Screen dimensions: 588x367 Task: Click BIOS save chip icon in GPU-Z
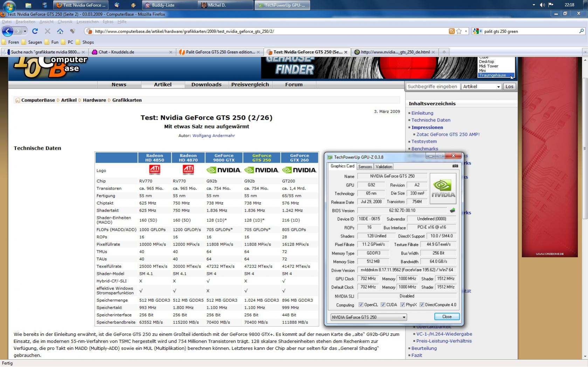pos(452,210)
